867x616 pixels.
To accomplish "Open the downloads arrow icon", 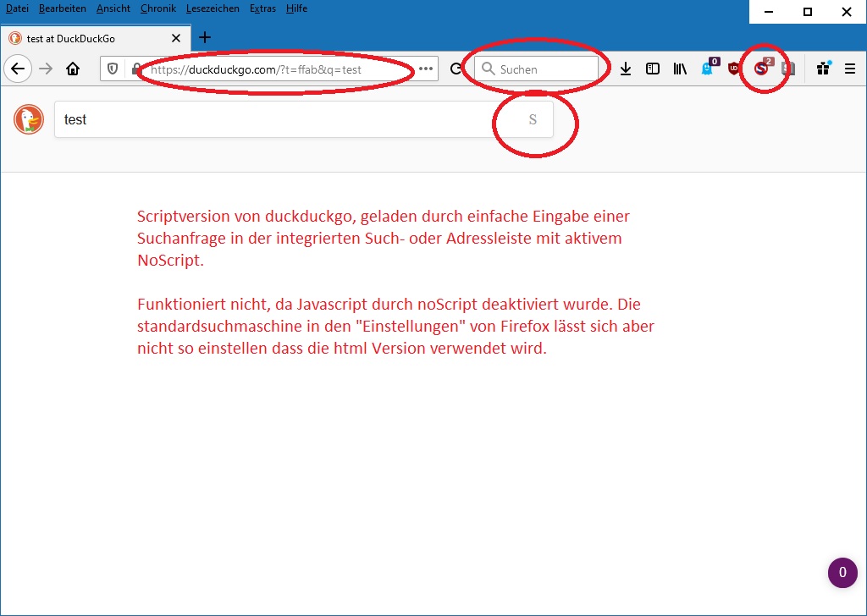I will [626, 69].
